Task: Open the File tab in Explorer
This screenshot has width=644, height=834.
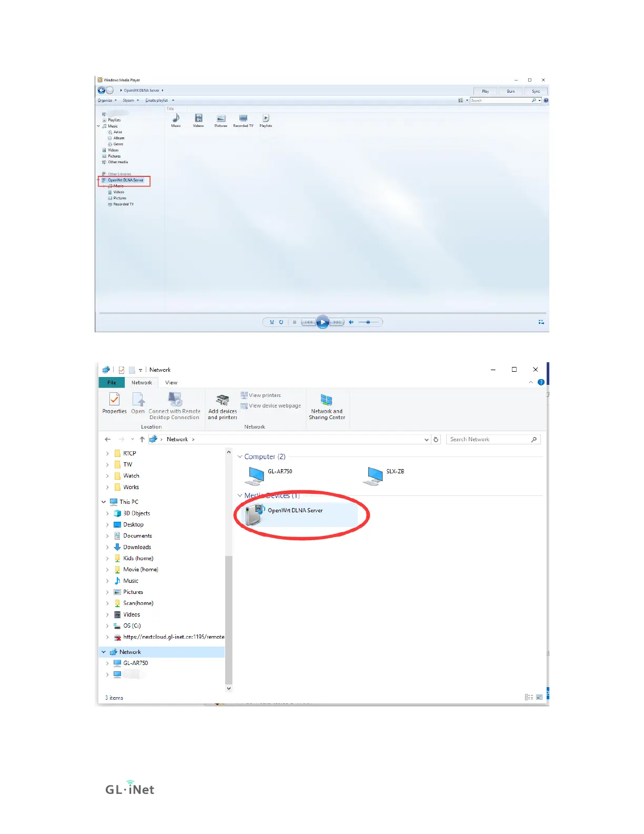Action: tap(112, 383)
